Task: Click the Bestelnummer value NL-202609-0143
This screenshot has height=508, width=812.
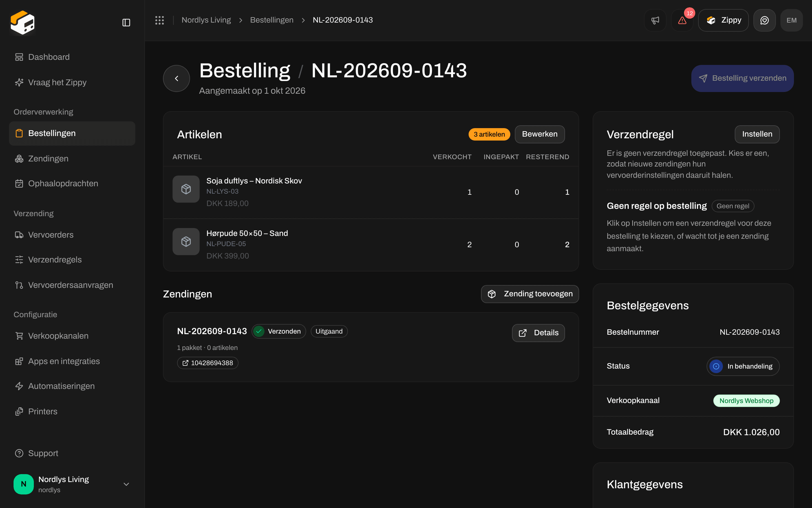Action: point(750,332)
